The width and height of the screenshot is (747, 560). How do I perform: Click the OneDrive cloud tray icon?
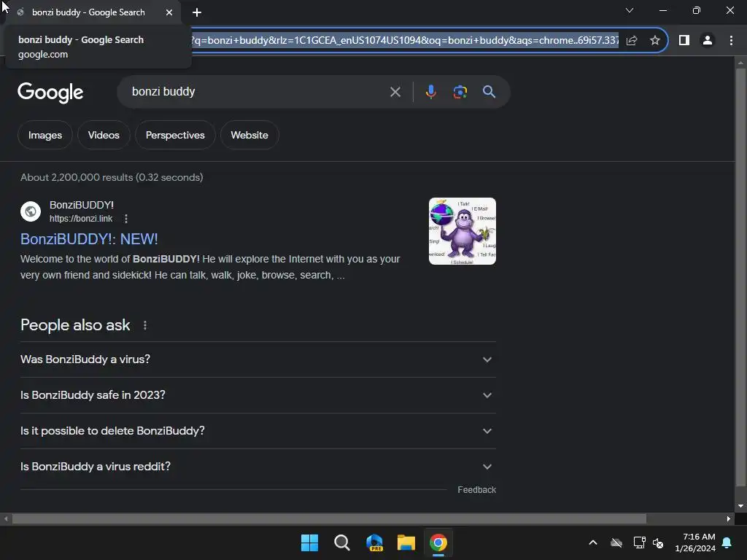point(616,542)
